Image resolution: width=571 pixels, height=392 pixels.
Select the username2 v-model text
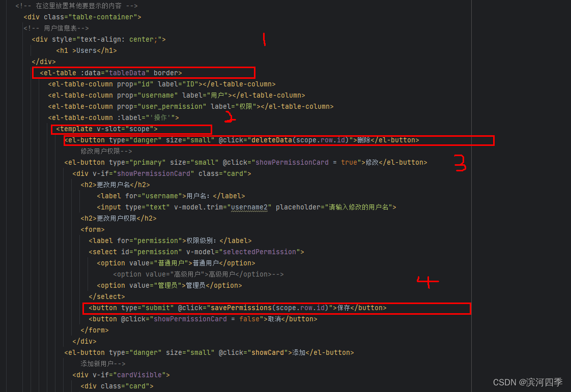[249, 207]
